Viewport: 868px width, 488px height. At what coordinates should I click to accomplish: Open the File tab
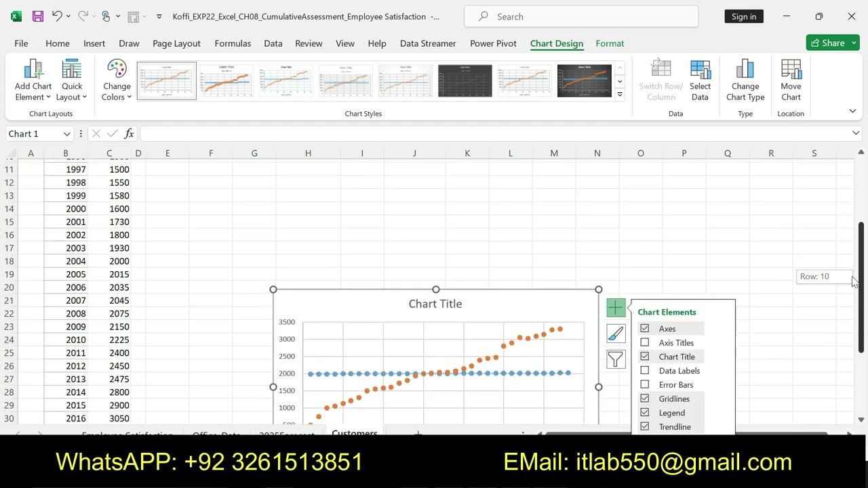(21, 43)
